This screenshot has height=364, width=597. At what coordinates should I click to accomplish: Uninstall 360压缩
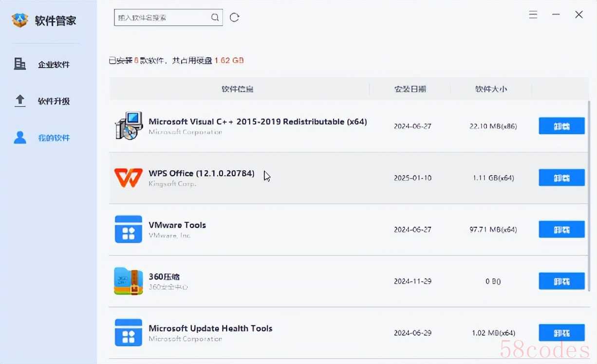[x=561, y=281]
